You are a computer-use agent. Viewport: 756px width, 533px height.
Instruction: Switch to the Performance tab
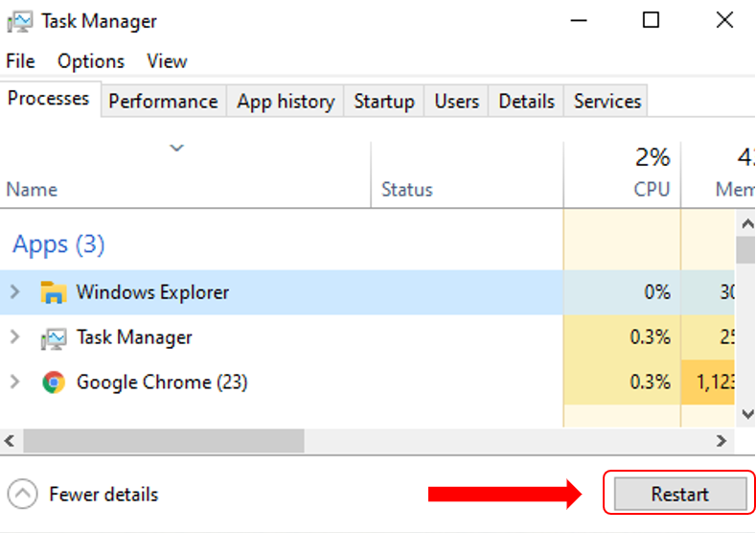(164, 102)
